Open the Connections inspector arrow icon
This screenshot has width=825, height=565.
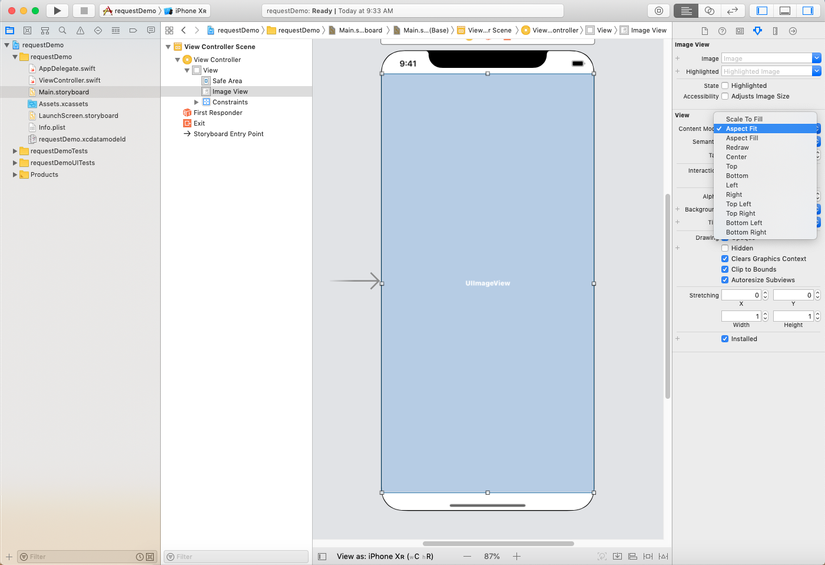[793, 31]
